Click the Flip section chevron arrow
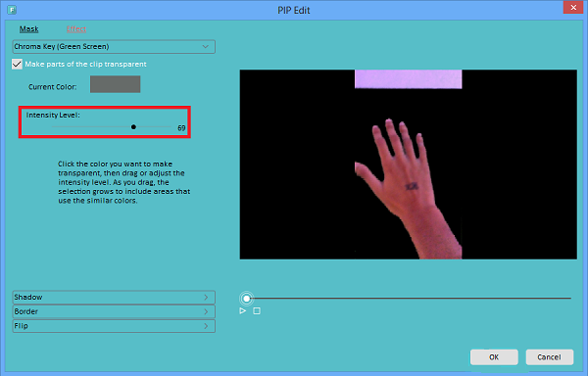This screenshot has width=588, height=376. [206, 326]
